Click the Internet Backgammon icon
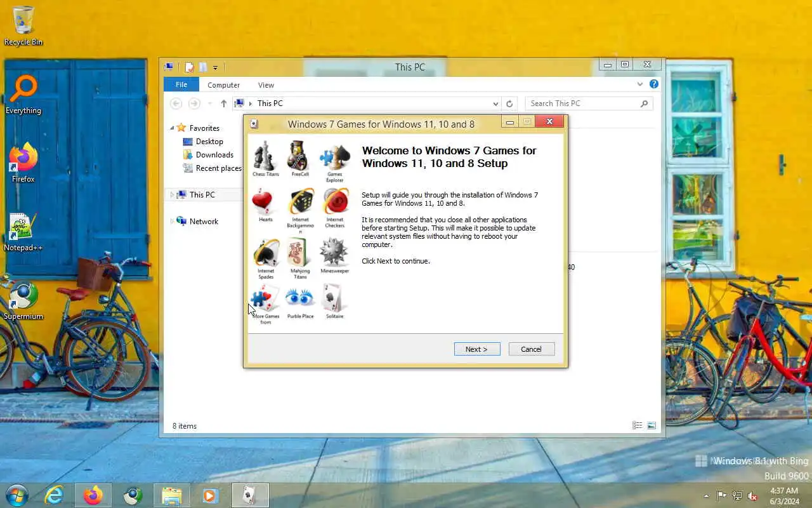Screen dimensions: 812x508 pos(300,202)
